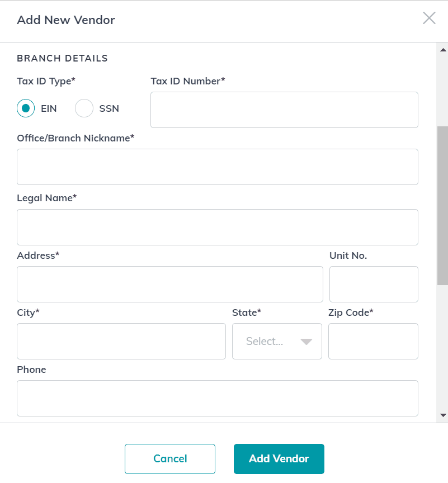This screenshot has height=483, width=448.
Task: Expand the State Select... dropdown
Action: coord(277,342)
